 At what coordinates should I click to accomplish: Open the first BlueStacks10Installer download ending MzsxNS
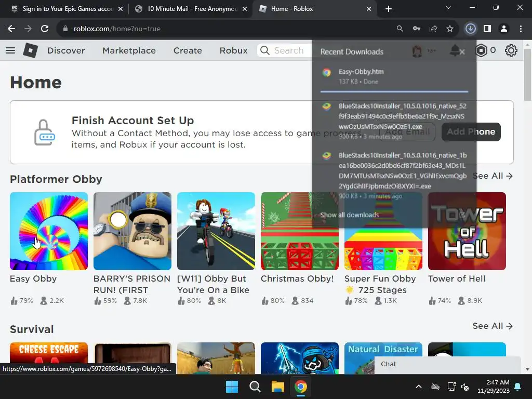tap(394, 121)
